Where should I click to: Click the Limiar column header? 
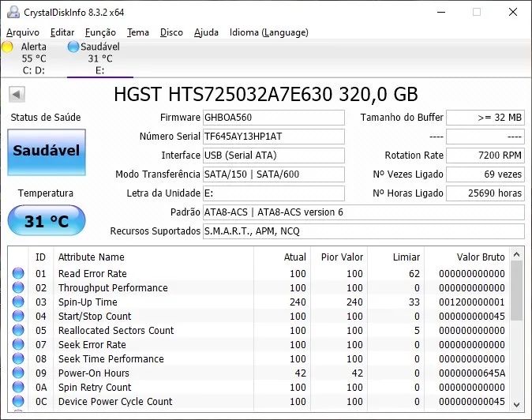pos(395,257)
